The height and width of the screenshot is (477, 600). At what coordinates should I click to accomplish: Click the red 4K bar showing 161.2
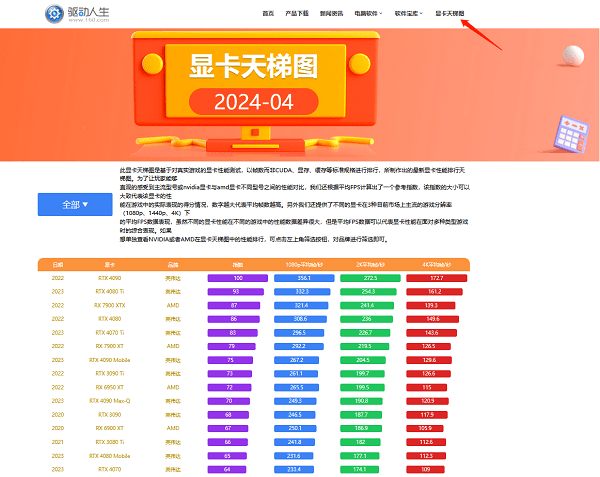pyautogui.click(x=435, y=291)
